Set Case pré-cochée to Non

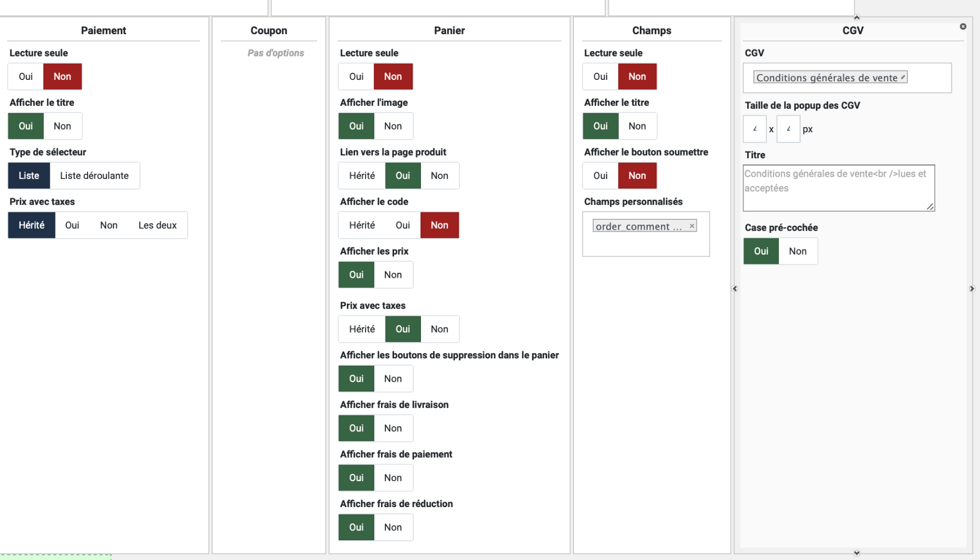(797, 251)
